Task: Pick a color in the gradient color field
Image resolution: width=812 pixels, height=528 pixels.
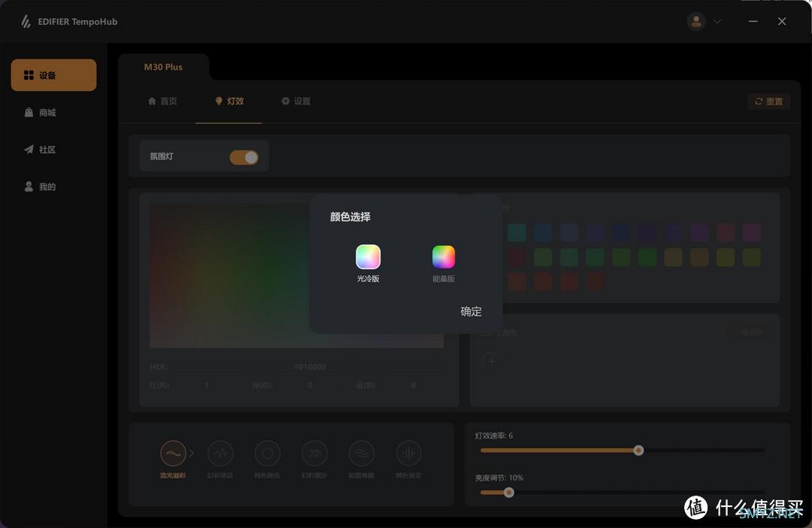Action: coord(296,276)
